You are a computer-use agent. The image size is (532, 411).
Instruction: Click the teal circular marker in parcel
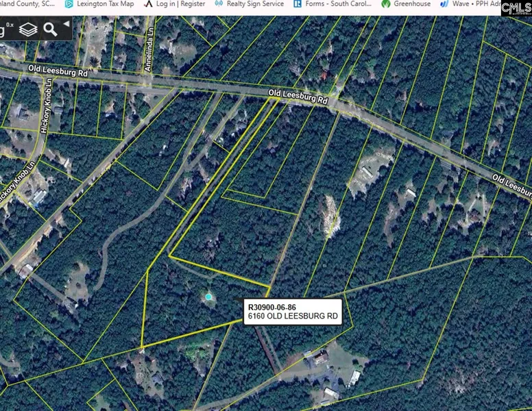(x=208, y=297)
